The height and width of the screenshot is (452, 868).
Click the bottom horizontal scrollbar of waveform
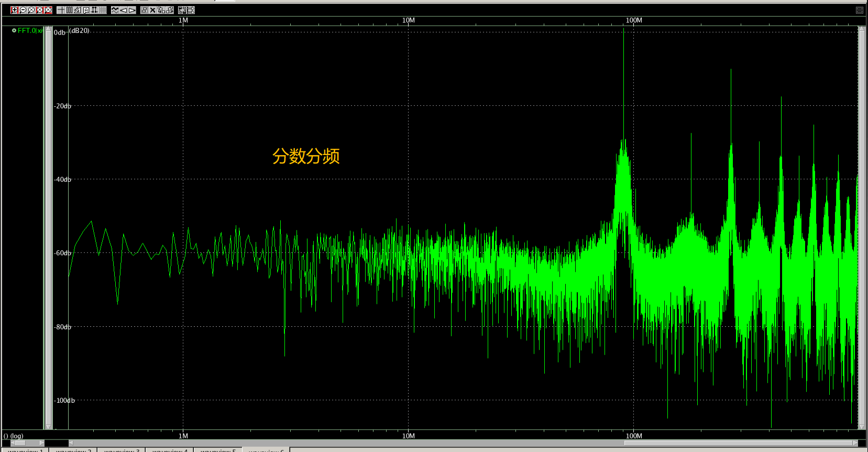pyautogui.click(x=464, y=443)
